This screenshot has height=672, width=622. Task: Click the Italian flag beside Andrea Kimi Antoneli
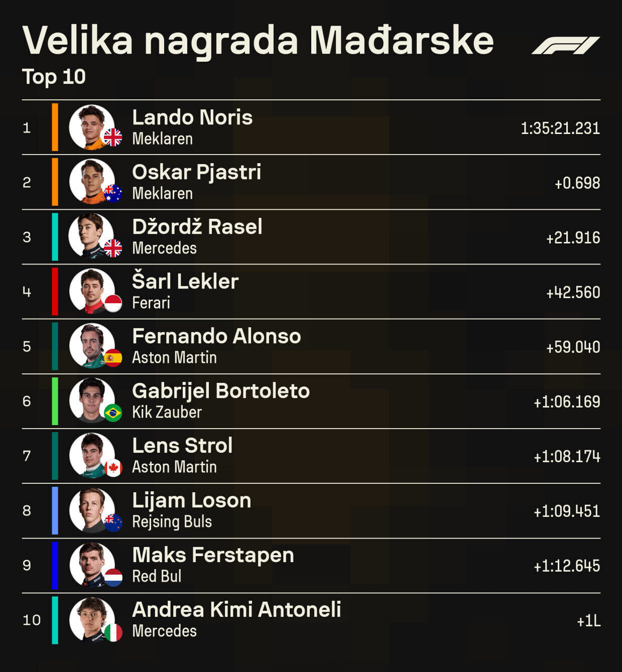click(x=113, y=632)
